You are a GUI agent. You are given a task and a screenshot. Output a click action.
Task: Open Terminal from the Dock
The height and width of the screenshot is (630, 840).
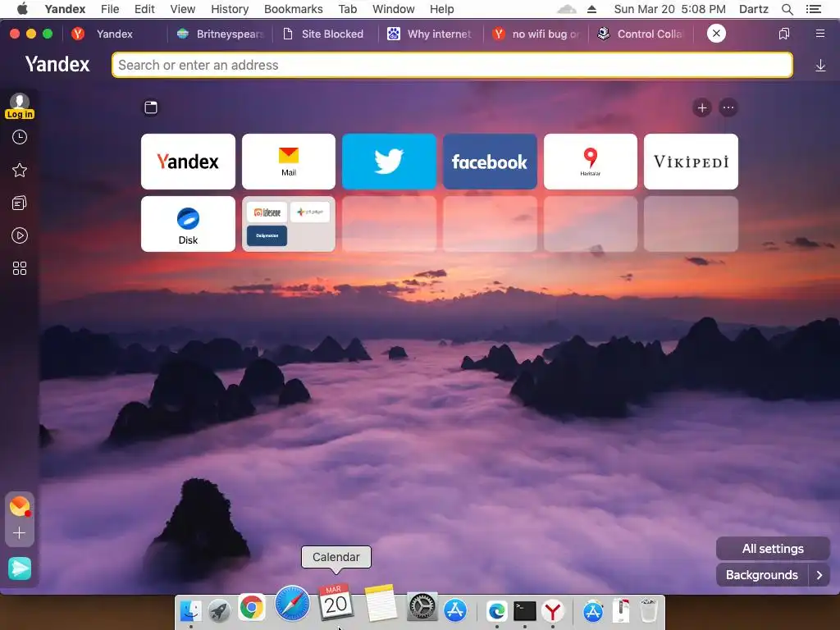[x=524, y=610]
